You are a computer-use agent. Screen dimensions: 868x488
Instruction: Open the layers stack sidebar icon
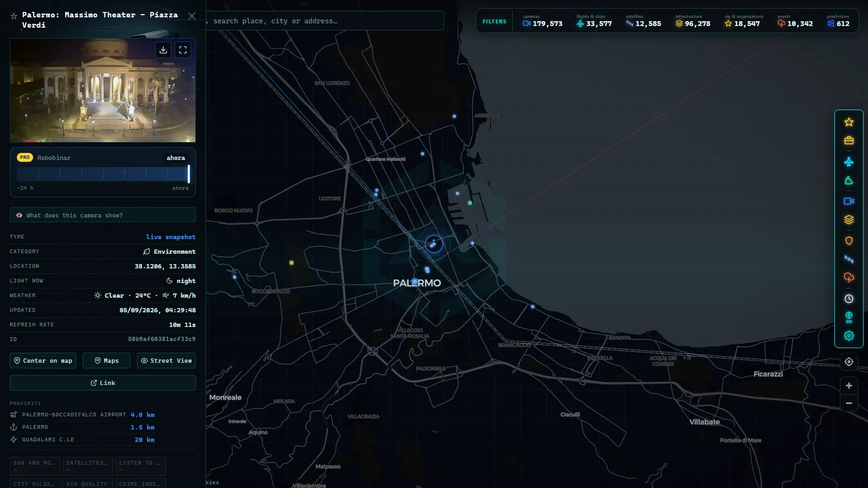[x=849, y=220]
